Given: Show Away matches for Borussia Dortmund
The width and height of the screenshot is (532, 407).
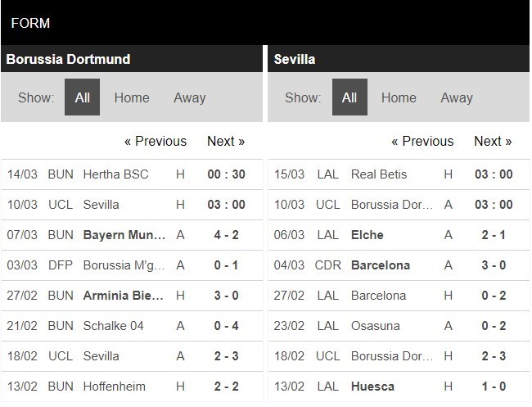Looking at the screenshot, I should pyautogui.click(x=189, y=97).
